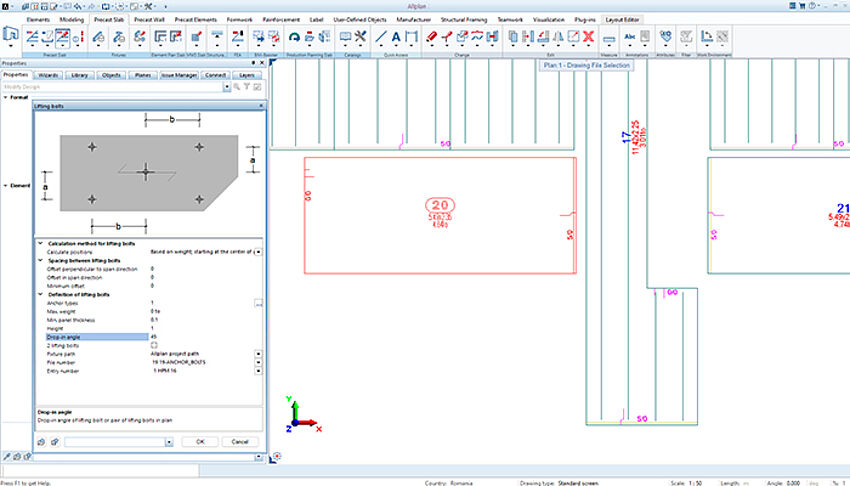
Task: Open the Entry number dropdown
Action: coord(258,370)
